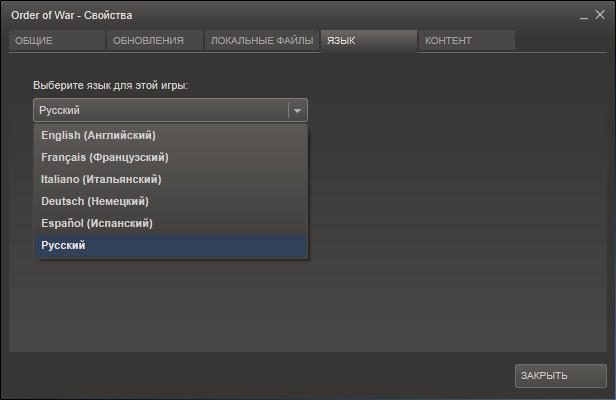Open the ОБНОВЛЕНИЯ tab
The height and width of the screenshot is (400, 616).
point(155,40)
